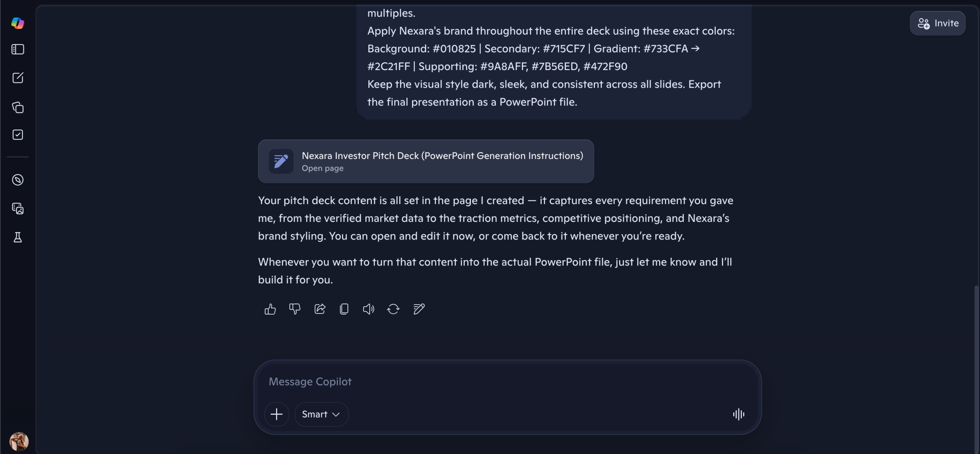The height and width of the screenshot is (454, 980).
Task: Expand the Smart mode dropdown
Action: click(321, 414)
